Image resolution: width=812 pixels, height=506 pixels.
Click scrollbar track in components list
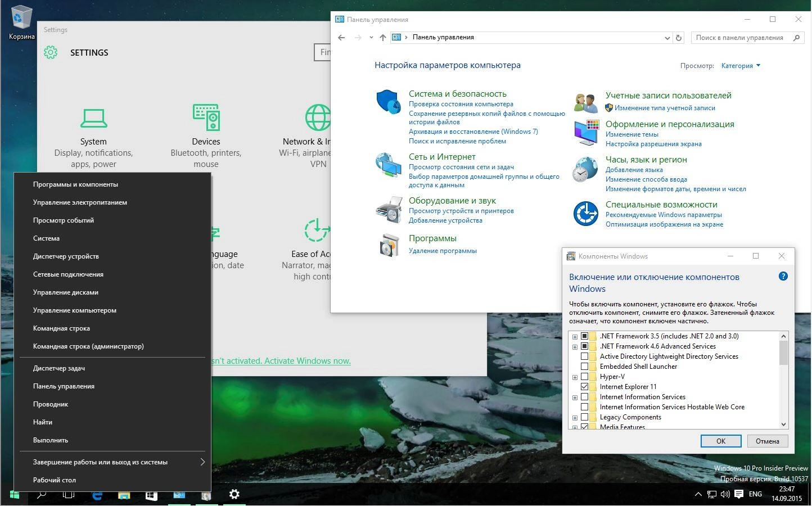tap(783, 392)
